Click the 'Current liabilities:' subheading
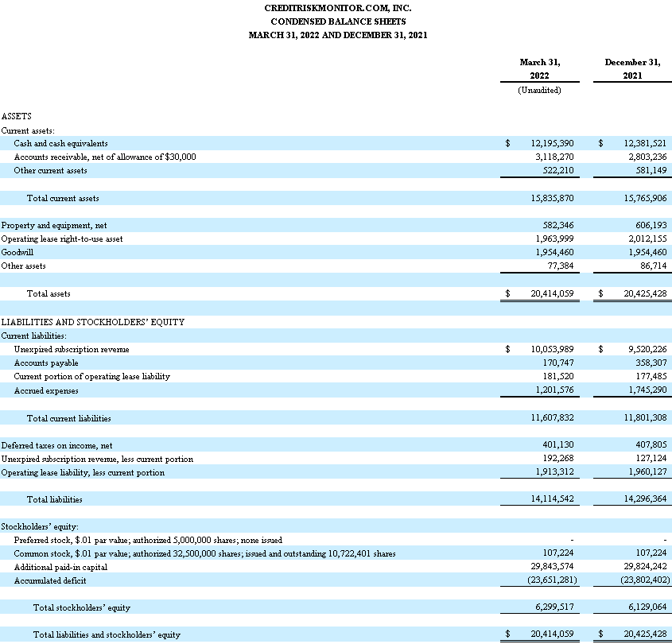Image resolution: width=672 pixels, height=644 pixels. pos(34,336)
